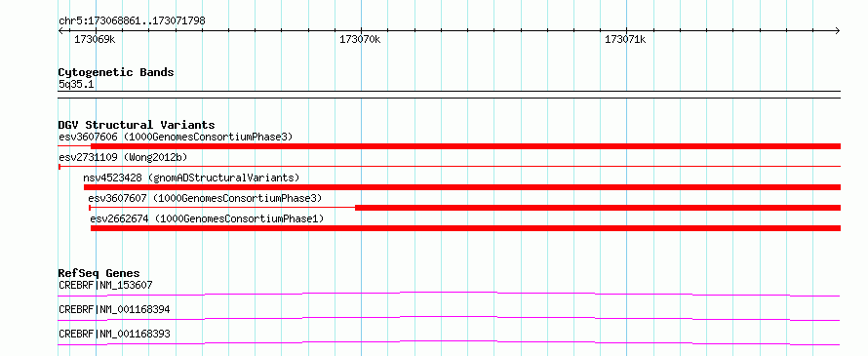Click the 173071k ruler tick label
This screenshot has height=356, width=868.
625,39
